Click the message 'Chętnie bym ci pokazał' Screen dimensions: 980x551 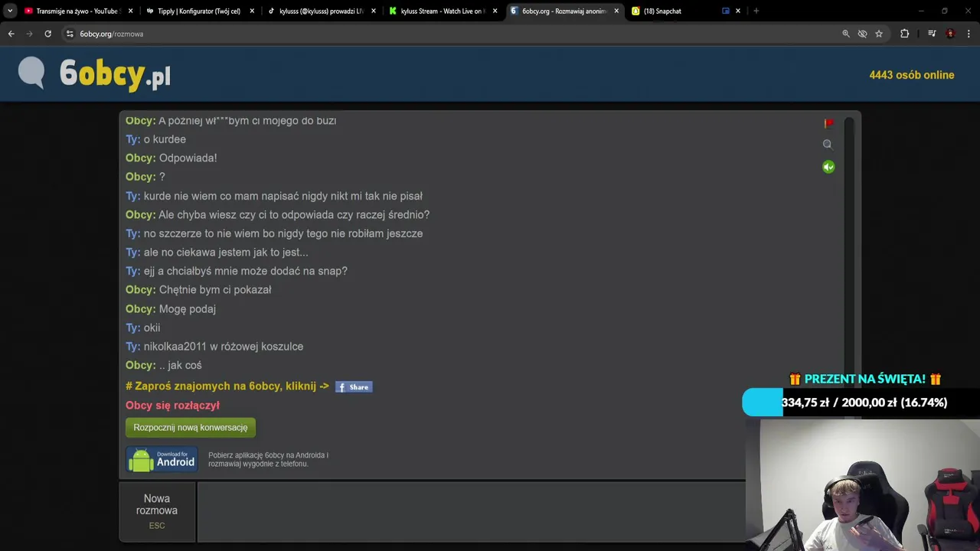click(x=215, y=290)
